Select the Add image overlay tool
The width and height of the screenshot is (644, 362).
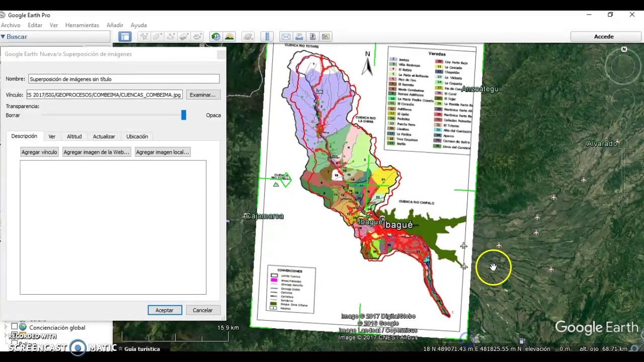tap(184, 37)
